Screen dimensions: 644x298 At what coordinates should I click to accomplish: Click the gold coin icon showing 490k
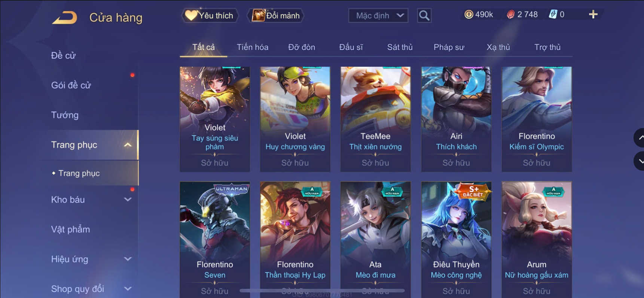[468, 15]
